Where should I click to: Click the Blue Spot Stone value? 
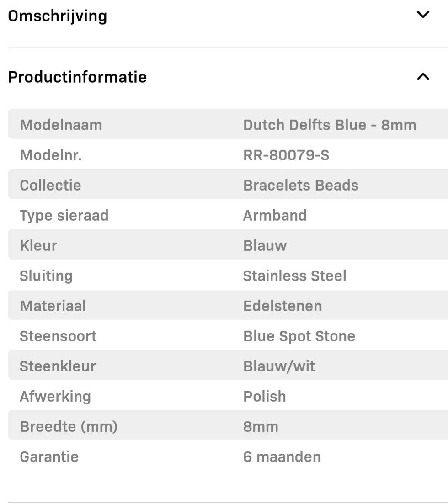(299, 336)
